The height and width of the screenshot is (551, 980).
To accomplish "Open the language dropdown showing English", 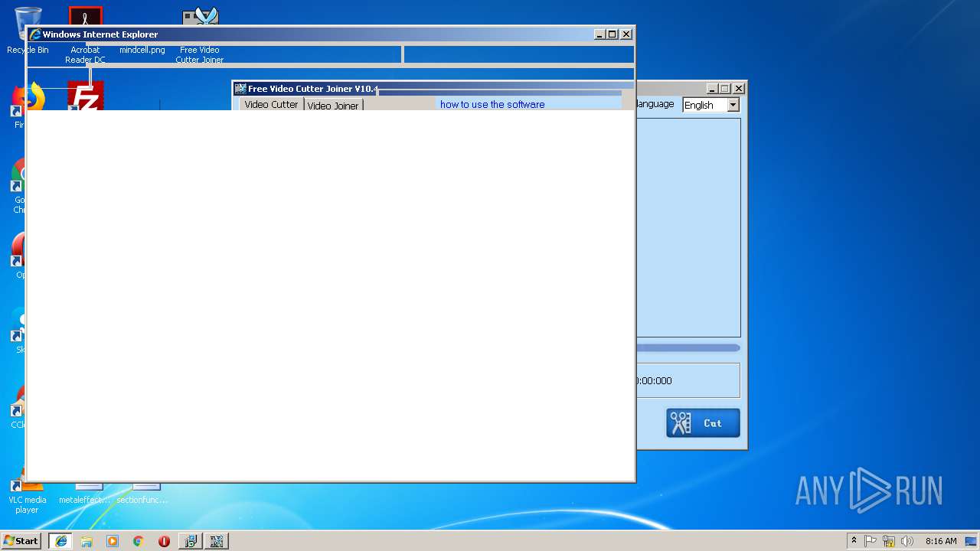I will coord(711,105).
